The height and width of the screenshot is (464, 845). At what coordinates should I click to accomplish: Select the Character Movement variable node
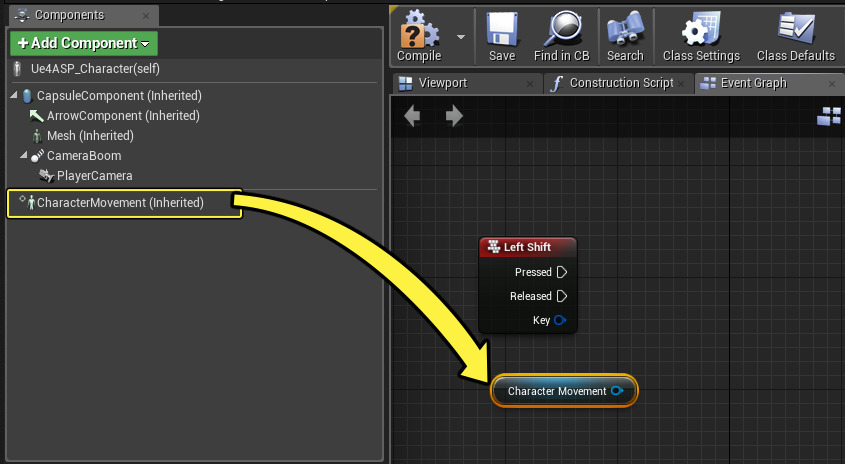564,391
